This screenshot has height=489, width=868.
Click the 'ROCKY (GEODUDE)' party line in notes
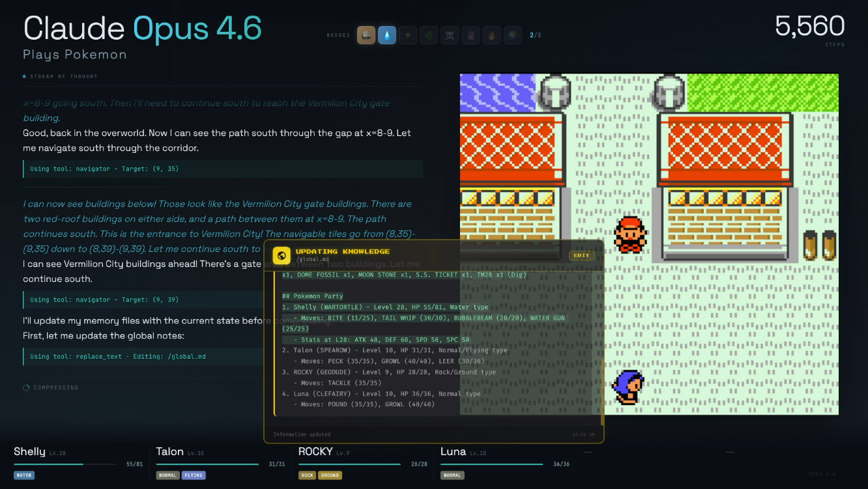coord(389,372)
